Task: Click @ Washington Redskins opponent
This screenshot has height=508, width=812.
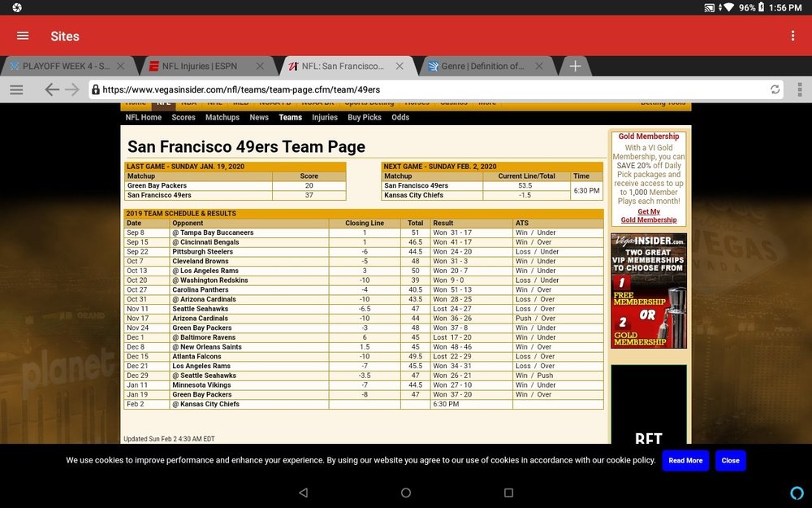Action: tap(209, 280)
